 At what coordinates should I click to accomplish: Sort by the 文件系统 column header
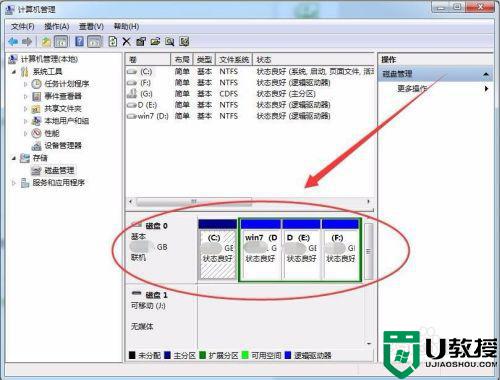234,60
